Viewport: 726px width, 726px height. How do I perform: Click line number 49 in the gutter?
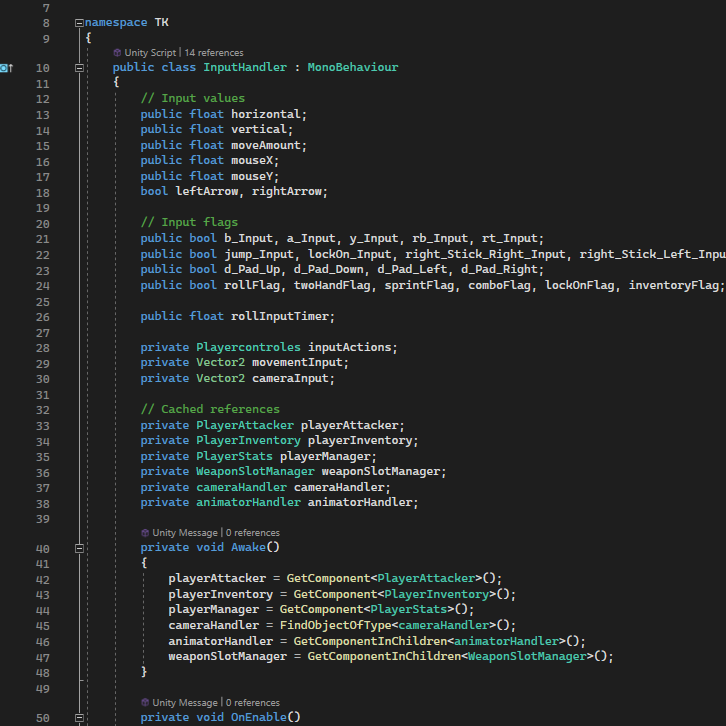click(43, 689)
